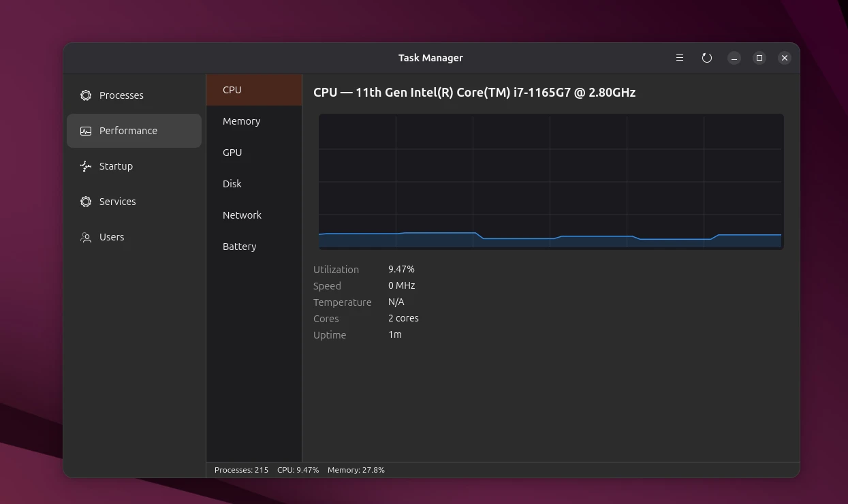848x504 pixels.
Task: View Disk statistics tab
Action: pyautogui.click(x=232, y=183)
